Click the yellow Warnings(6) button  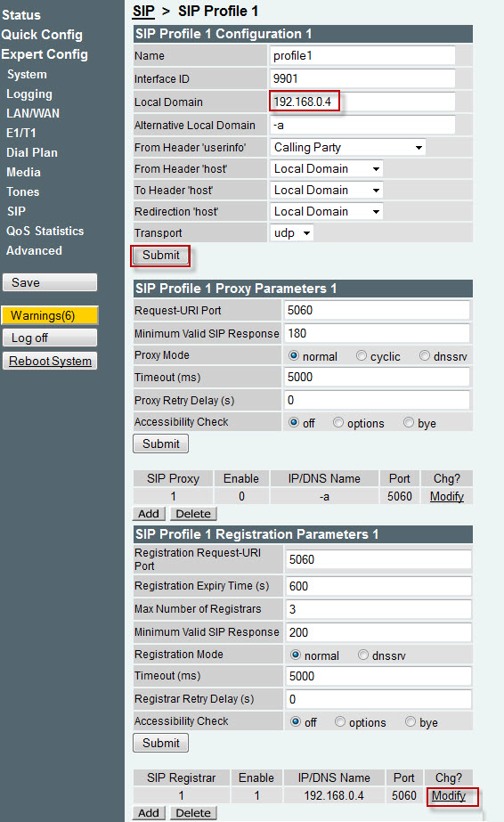point(50,315)
